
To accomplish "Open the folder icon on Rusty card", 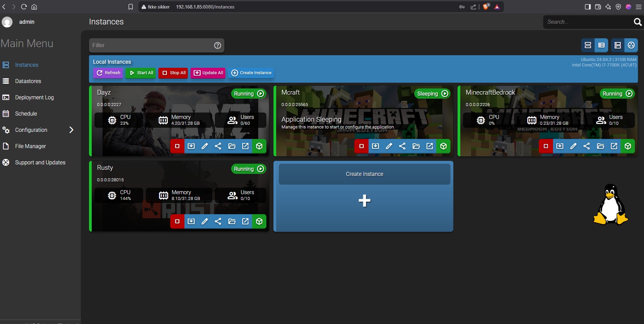I will pos(232,221).
